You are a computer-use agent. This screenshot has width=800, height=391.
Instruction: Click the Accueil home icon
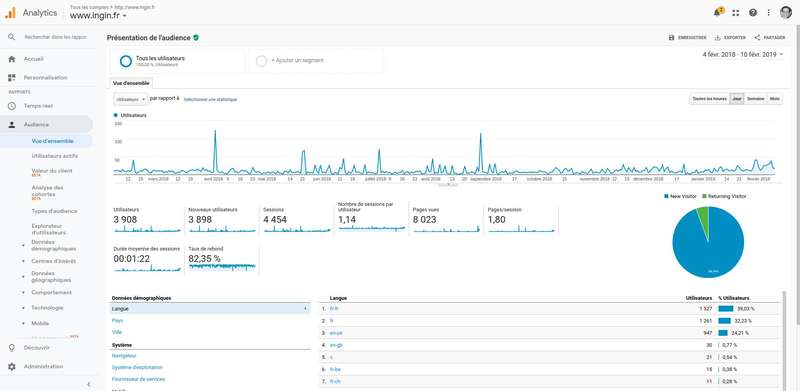pos(12,59)
